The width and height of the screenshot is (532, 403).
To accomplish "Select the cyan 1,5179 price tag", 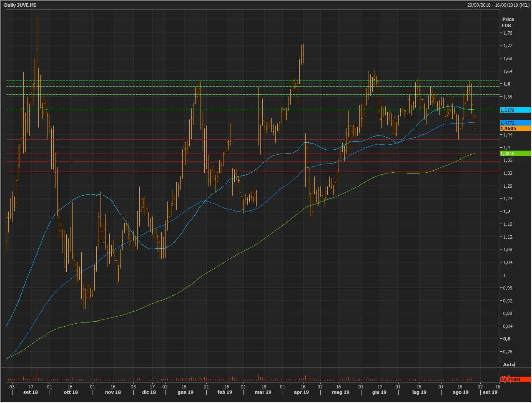I will [515, 110].
